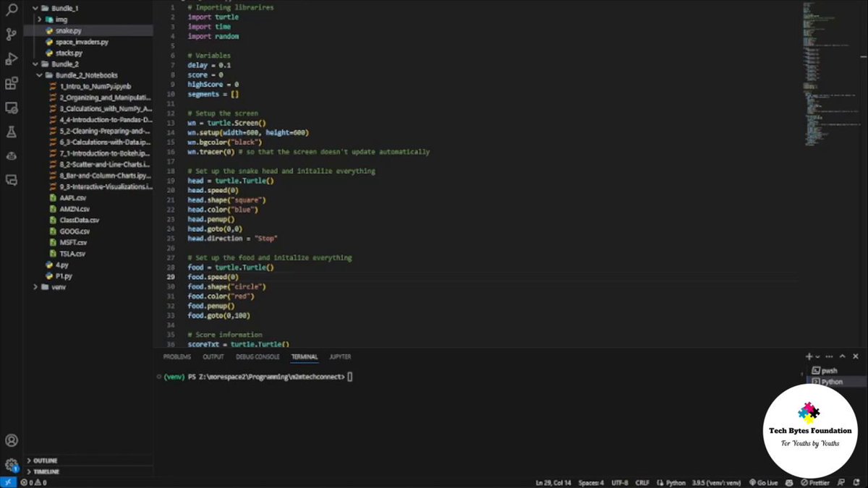Image resolution: width=868 pixels, height=488 pixels.
Task: Open the Search view in activity bar
Action: (x=11, y=10)
